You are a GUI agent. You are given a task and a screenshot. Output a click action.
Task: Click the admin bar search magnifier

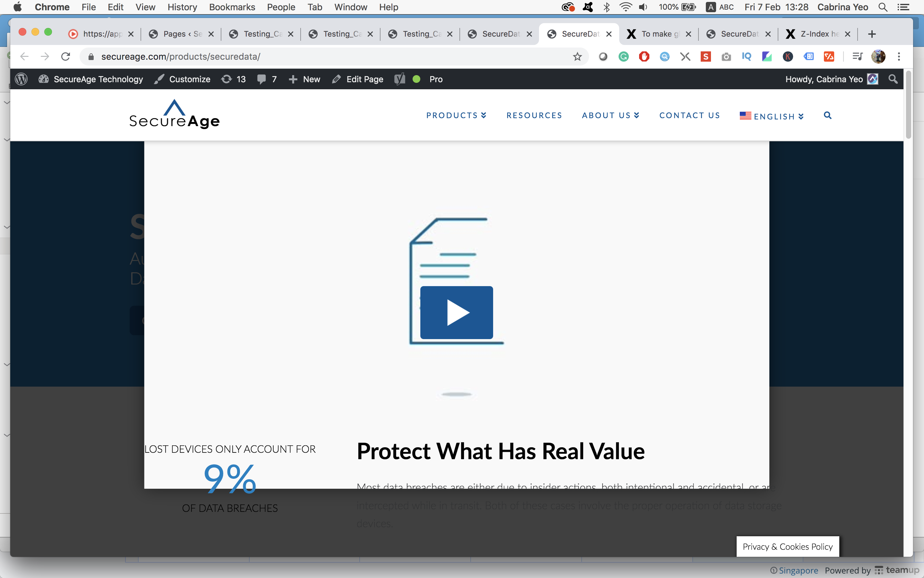click(893, 79)
